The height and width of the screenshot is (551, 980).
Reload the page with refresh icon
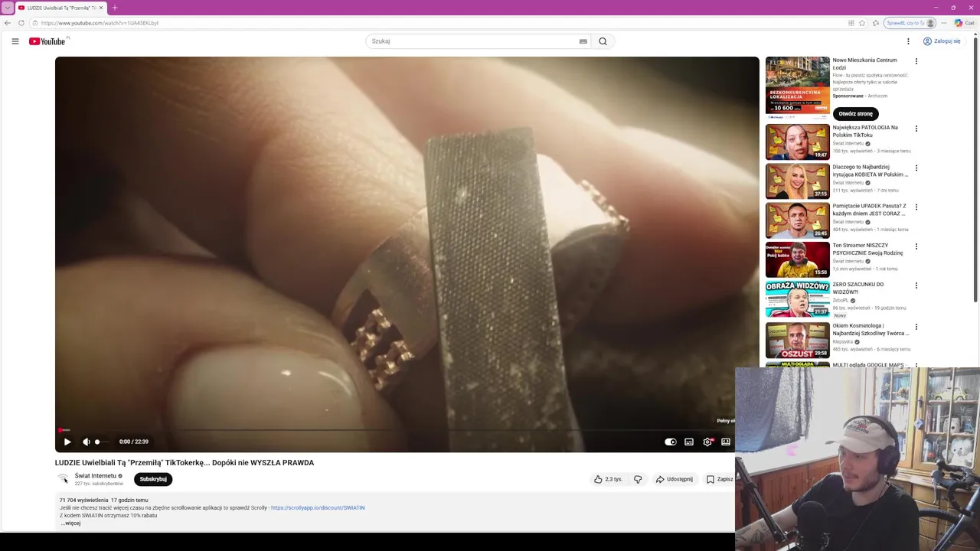tap(21, 23)
